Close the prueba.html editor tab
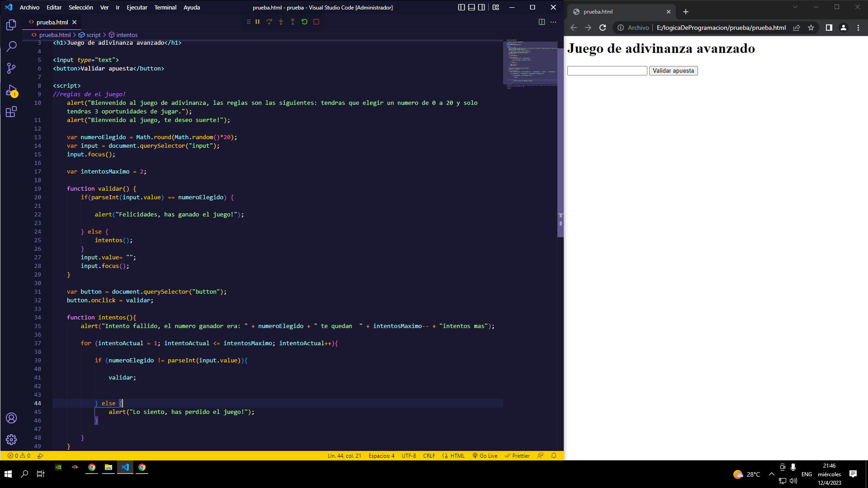Image resolution: width=868 pixels, height=488 pixels. pyautogui.click(x=75, y=22)
